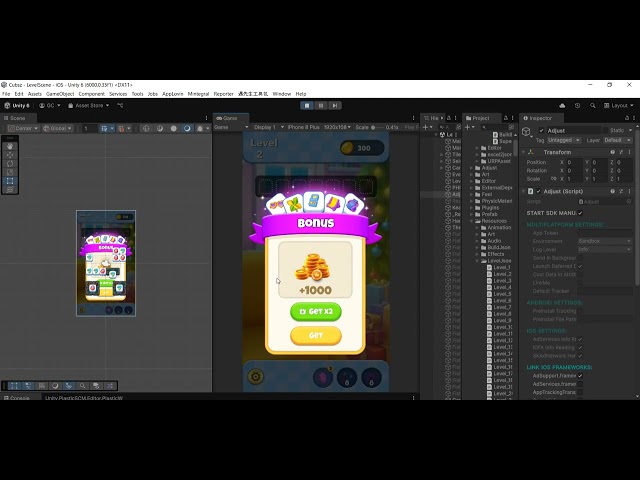The width and height of the screenshot is (640, 480).
Task: Open the Pivot Center dropdown in Scene
Action: (23, 128)
